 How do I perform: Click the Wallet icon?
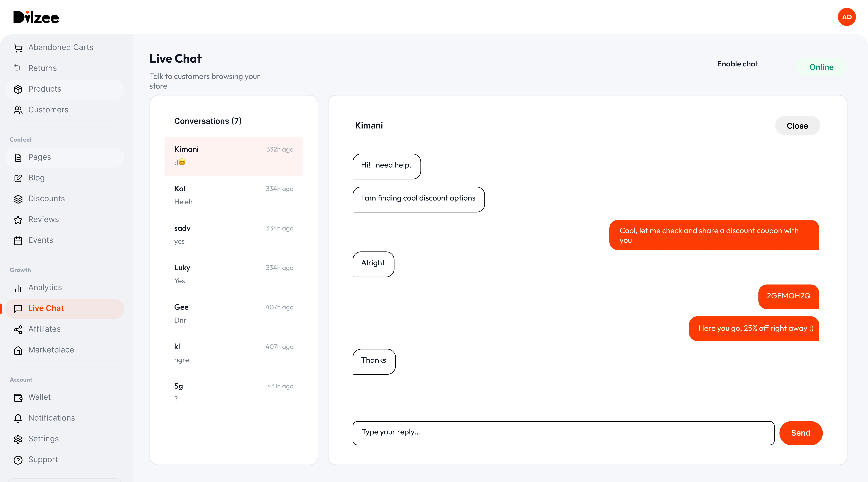click(x=18, y=397)
